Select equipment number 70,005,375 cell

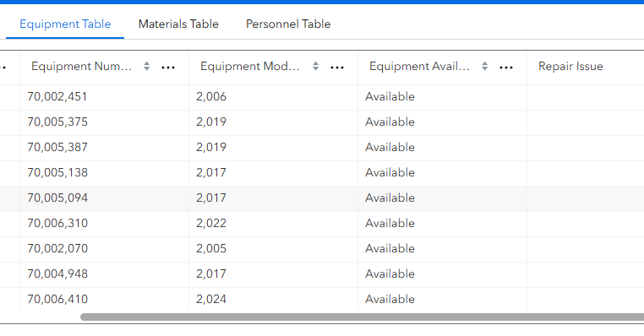[104, 122]
